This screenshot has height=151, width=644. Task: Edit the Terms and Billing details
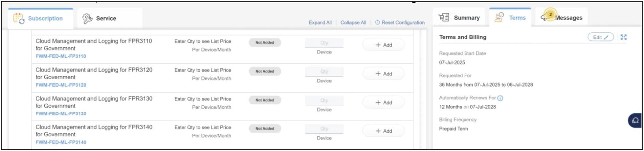pos(601,37)
